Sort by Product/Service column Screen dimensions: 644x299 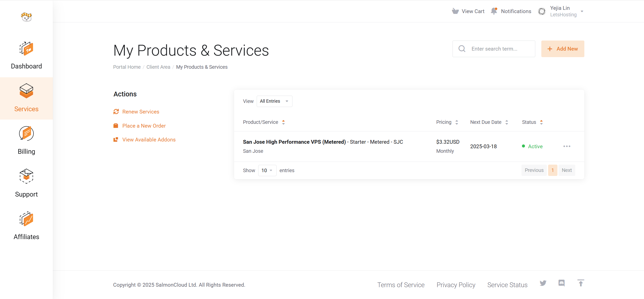(264, 122)
